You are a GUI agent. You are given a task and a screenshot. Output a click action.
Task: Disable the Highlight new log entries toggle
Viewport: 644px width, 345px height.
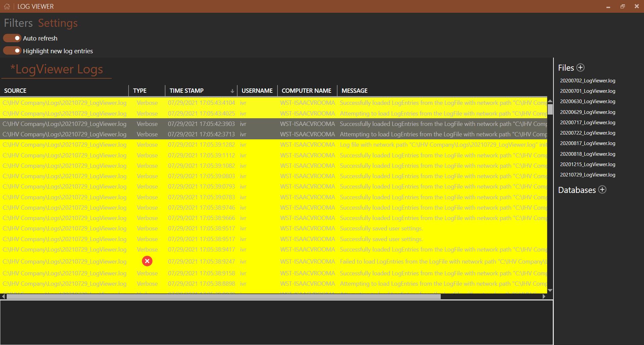(x=12, y=50)
